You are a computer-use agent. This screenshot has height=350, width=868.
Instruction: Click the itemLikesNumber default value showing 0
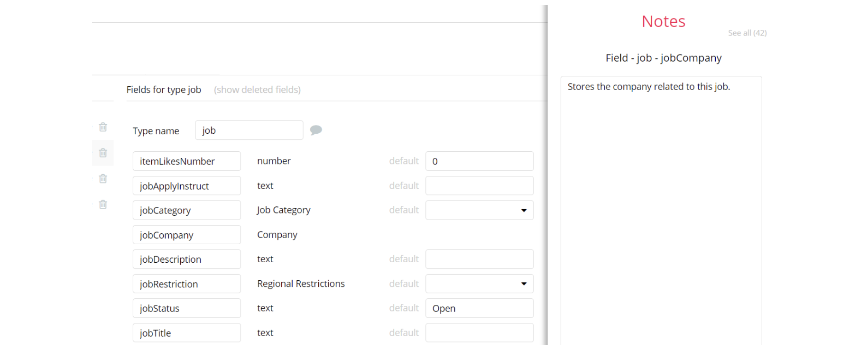tap(479, 161)
